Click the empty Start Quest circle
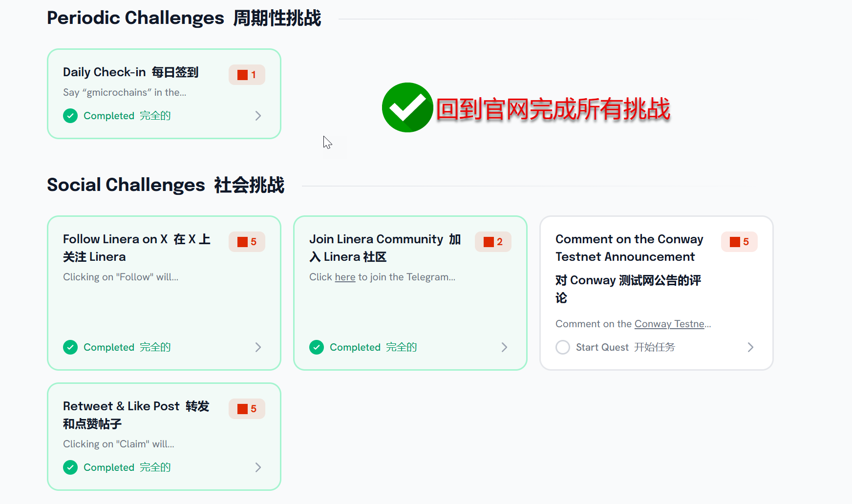Image resolution: width=852 pixels, height=504 pixels. click(563, 347)
